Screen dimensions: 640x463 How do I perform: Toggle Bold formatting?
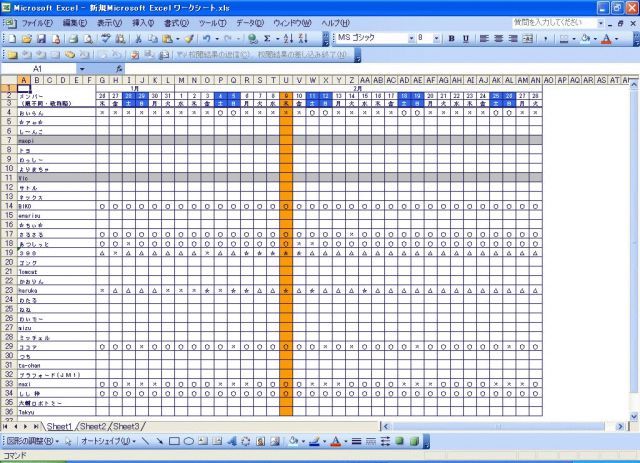(x=451, y=38)
